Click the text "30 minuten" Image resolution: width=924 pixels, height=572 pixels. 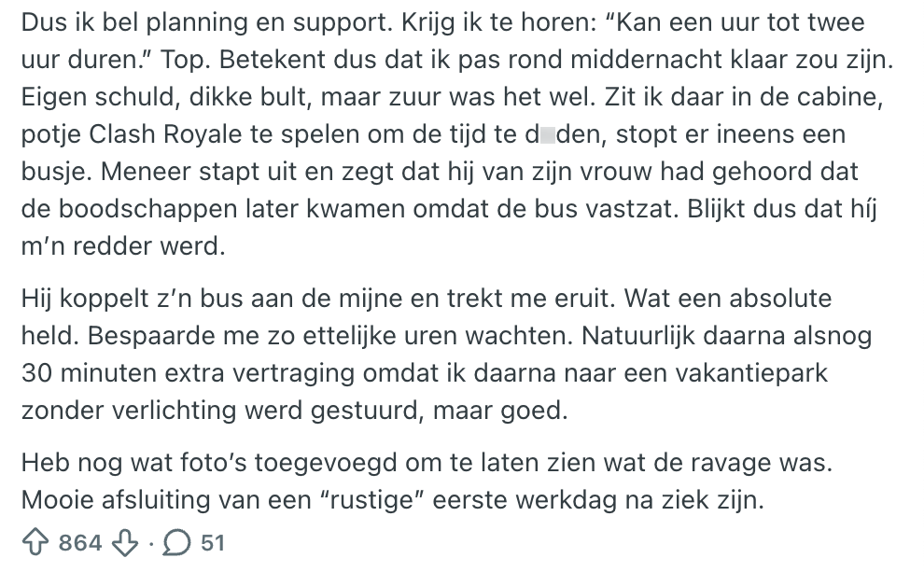(75, 373)
